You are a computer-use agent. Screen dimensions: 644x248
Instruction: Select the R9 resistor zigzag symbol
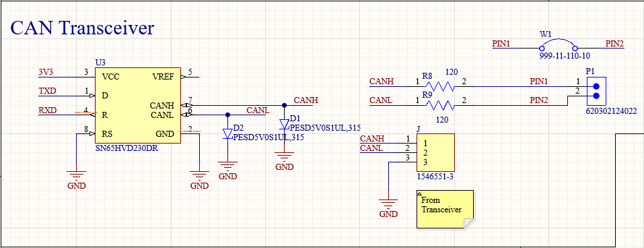pos(440,106)
